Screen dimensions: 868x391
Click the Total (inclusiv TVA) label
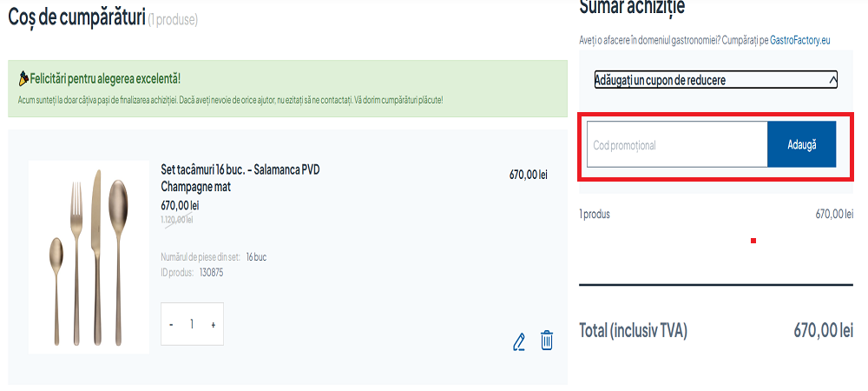(x=634, y=331)
